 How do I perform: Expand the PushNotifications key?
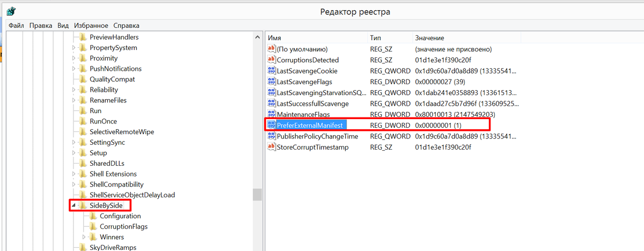pos(74,69)
